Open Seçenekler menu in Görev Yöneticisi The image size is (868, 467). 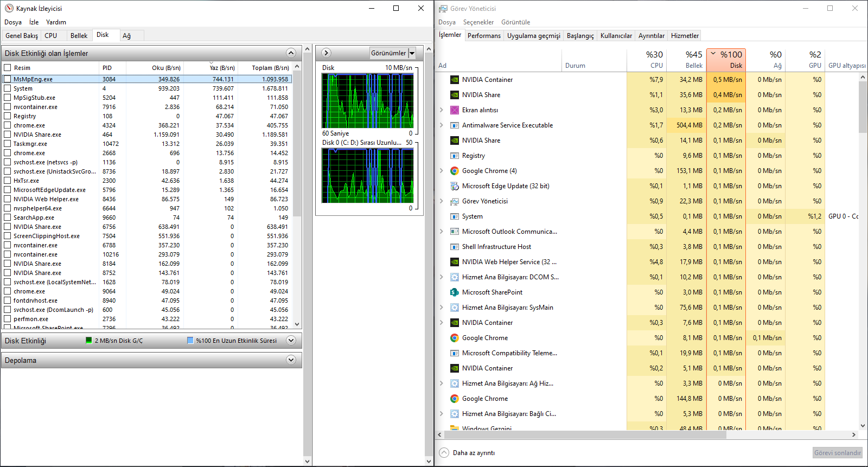(478, 22)
